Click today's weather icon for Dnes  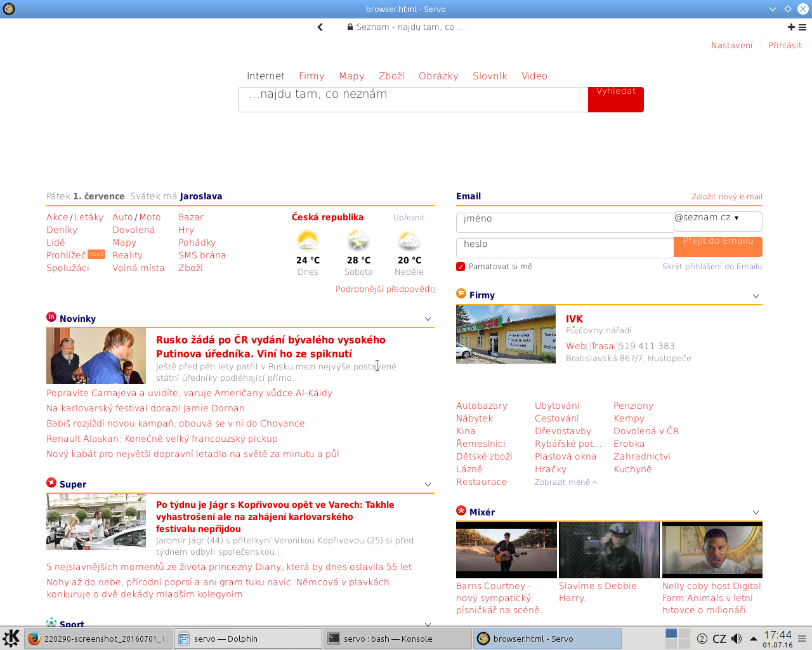pyautogui.click(x=308, y=241)
